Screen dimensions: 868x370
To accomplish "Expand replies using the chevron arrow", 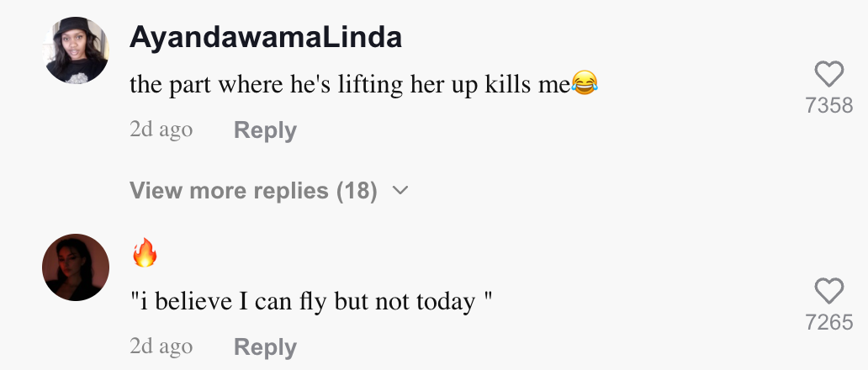I will 400,191.
